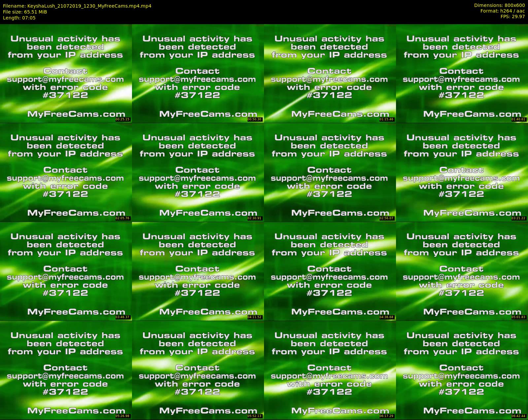Select the "Dimensions: 800x600" header text

499,6
